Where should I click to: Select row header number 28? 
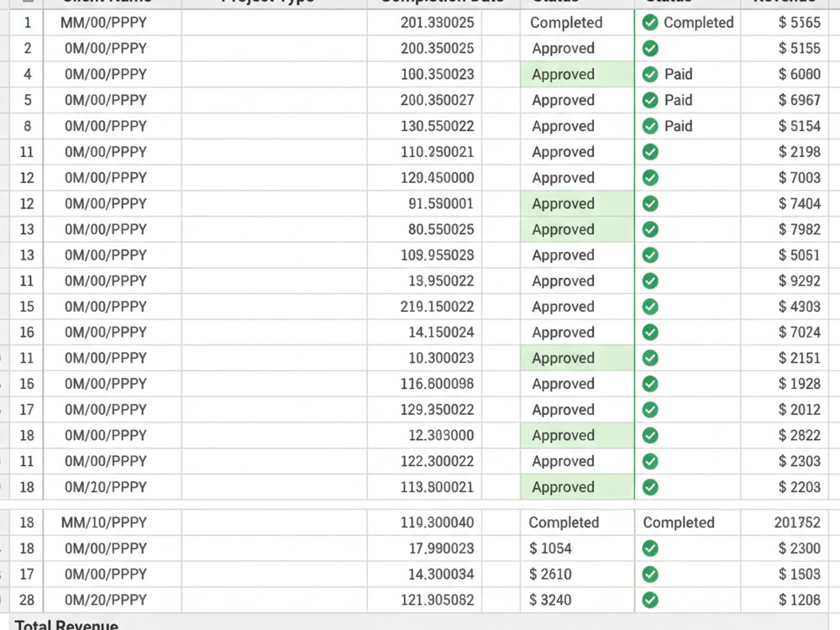coord(26,600)
